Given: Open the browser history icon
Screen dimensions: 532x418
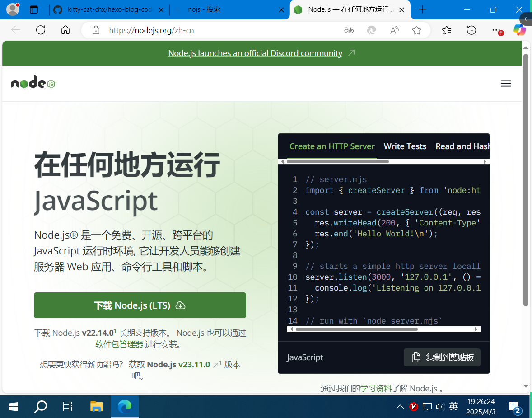Looking at the screenshot, I should coord(471,30).
